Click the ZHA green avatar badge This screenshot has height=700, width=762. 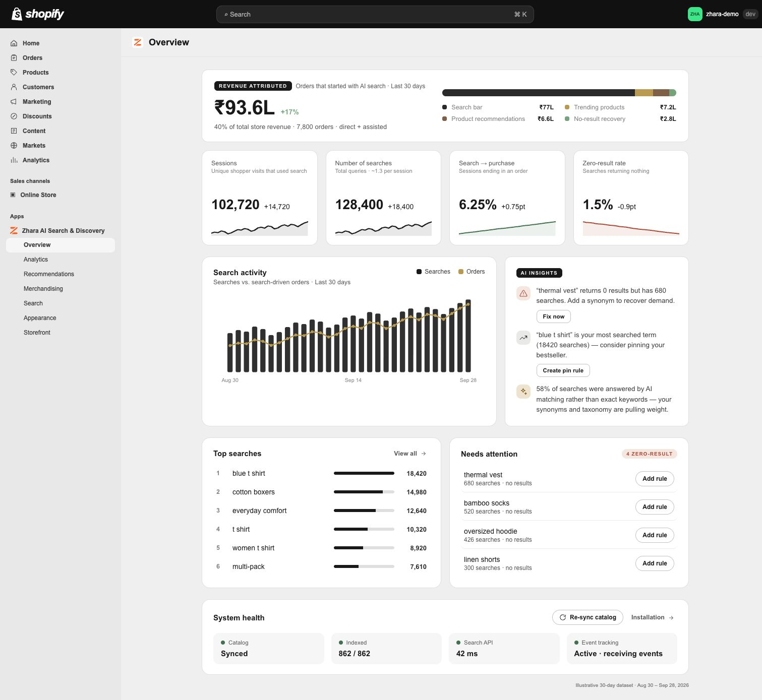(695, 14)
